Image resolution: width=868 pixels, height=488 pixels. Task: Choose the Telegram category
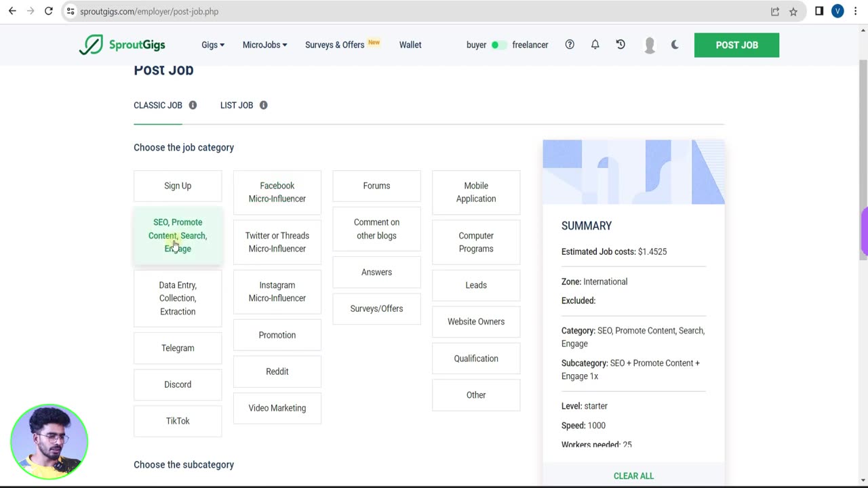[178, 348]
